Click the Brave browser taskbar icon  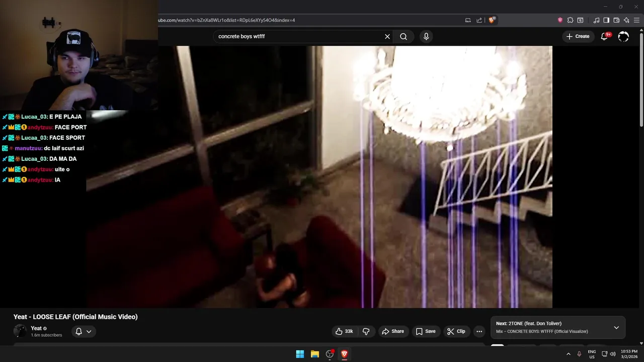coord(344,354)
